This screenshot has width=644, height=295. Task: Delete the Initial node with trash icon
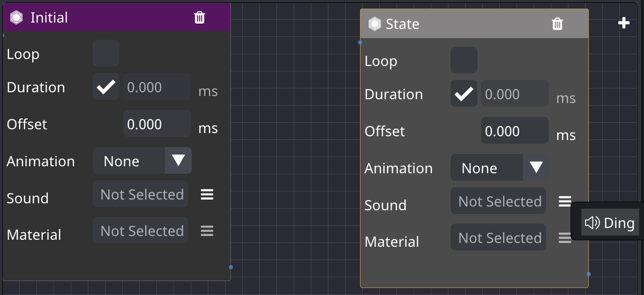tap(199, 18)
